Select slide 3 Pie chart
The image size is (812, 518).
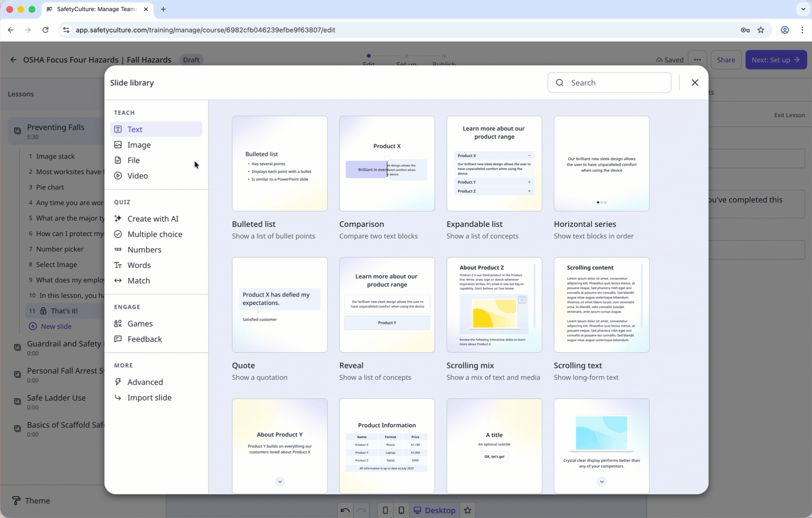[65, 187]
